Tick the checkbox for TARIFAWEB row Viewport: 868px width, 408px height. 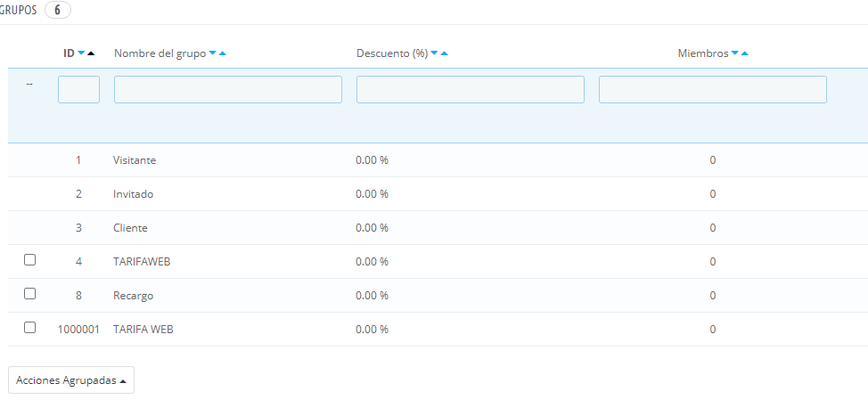[x=30, y=259]
